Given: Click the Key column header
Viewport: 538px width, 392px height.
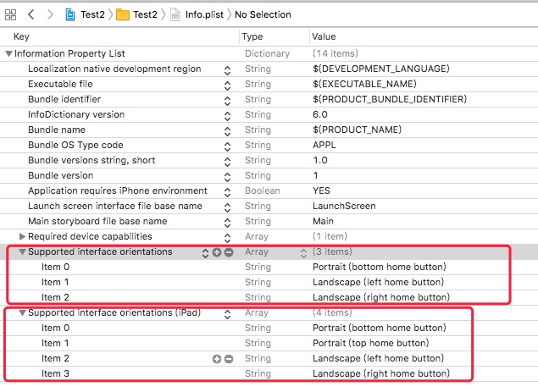Looking at the screenshot, I should (22, 37).
